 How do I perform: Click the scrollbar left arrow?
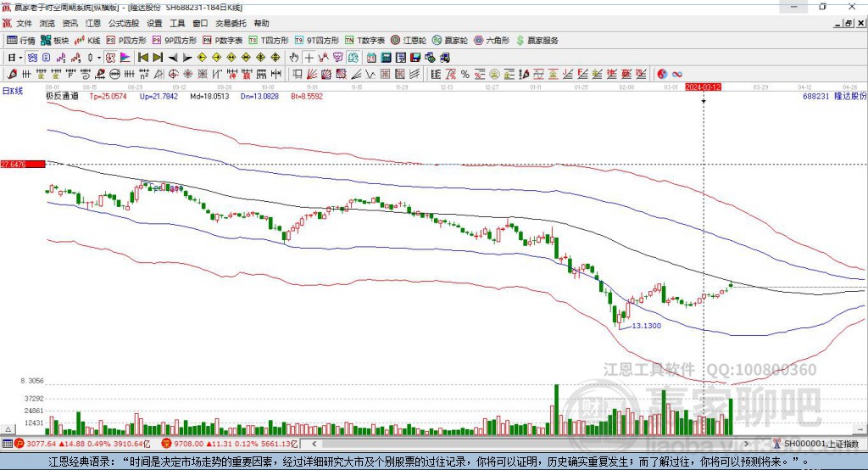(314, 444)
